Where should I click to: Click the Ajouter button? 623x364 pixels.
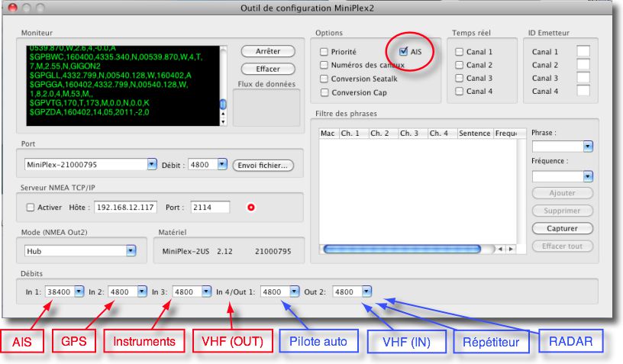tap(562, 193)
